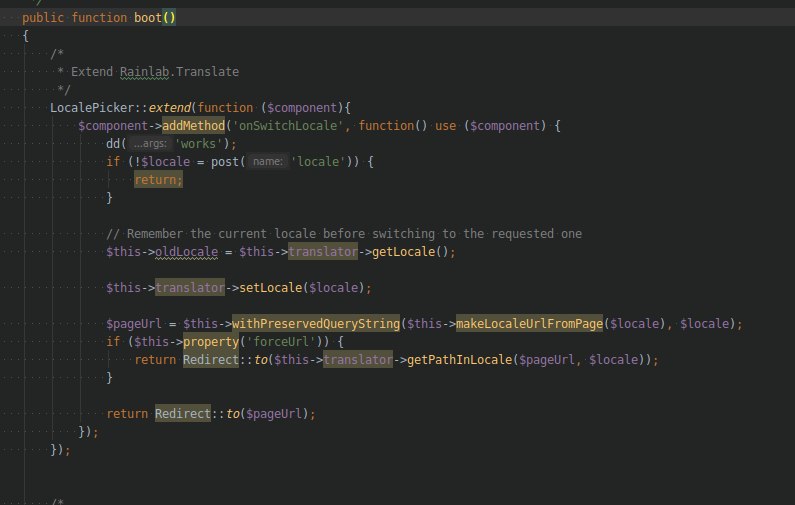Click the 'works' string literal
The height and width of the screenshot is (505, 795).
(198, 144)
